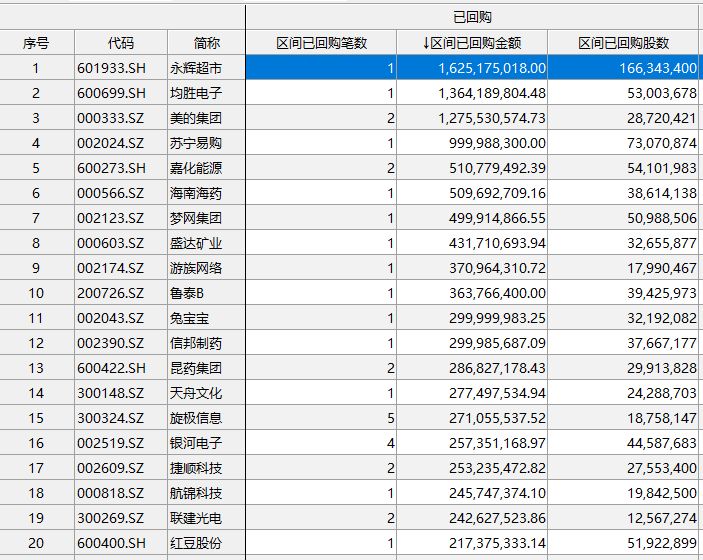
Task: Click share count 166,343,400
Action: (x=658, y=68)
